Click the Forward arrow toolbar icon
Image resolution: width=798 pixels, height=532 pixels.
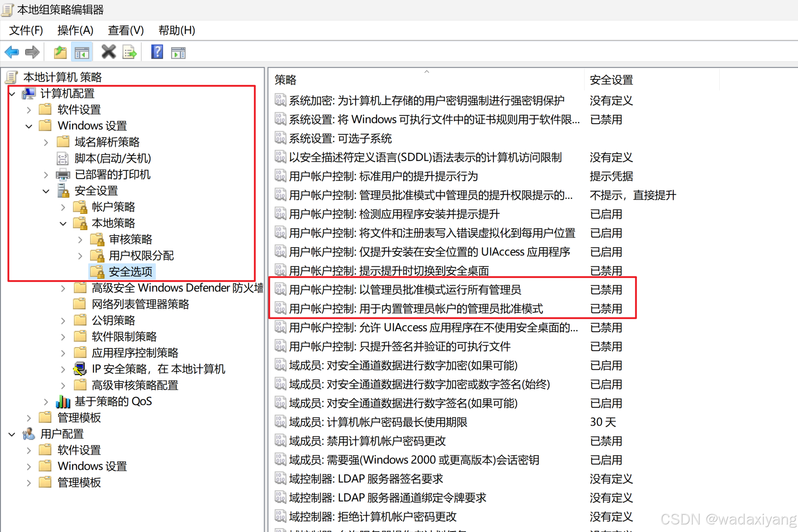click(32, 53)
